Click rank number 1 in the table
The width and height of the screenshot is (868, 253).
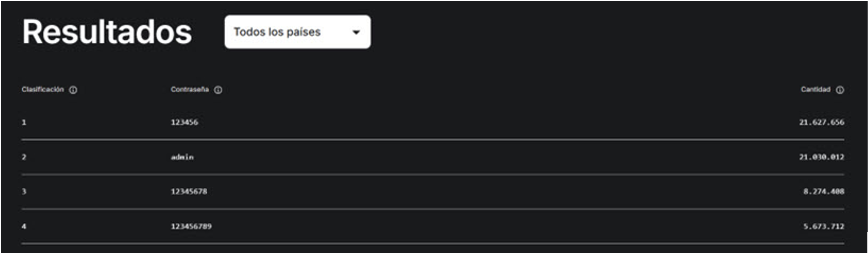coord(24,122)
